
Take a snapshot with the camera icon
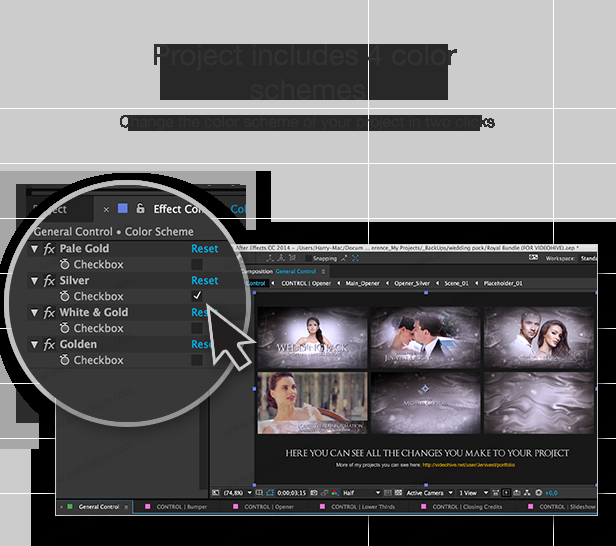pyautogui.click(x=314, y=493)
